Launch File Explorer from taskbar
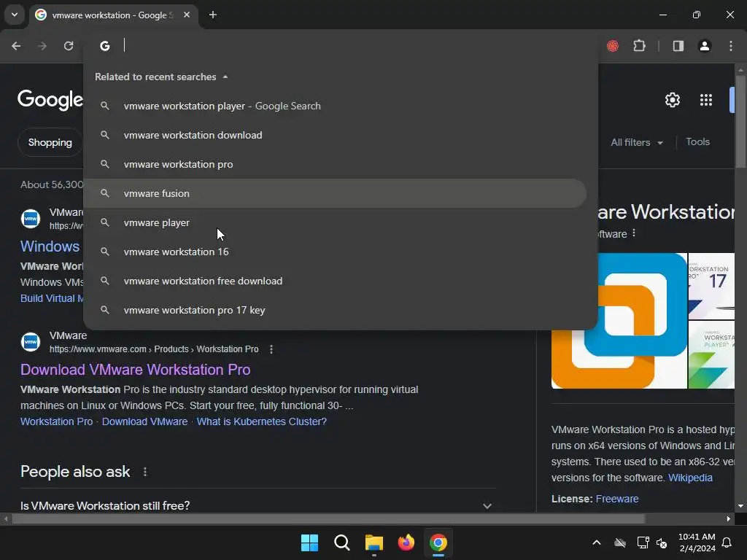This screenshot has width=747, height=560. coord(374,542)
